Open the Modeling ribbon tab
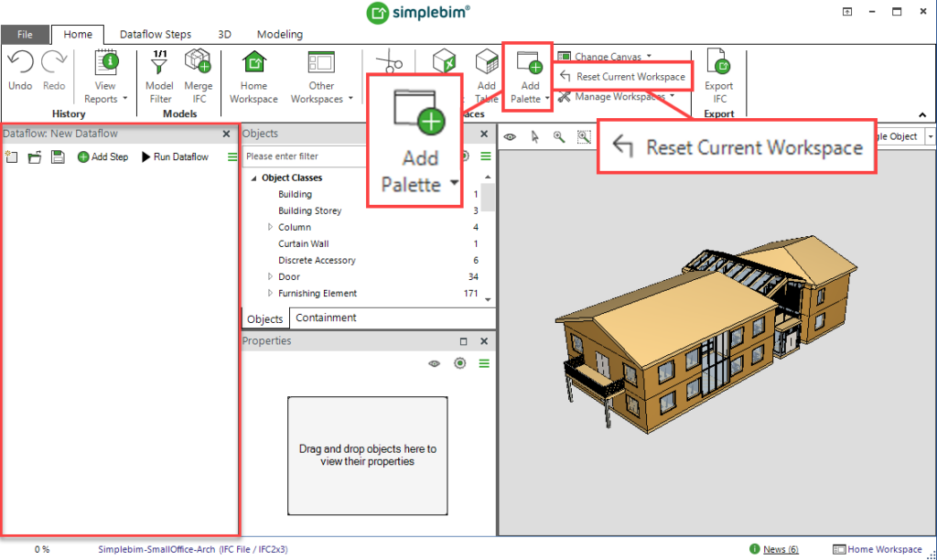This screenshot has height=560, width=937. (280, 34)
